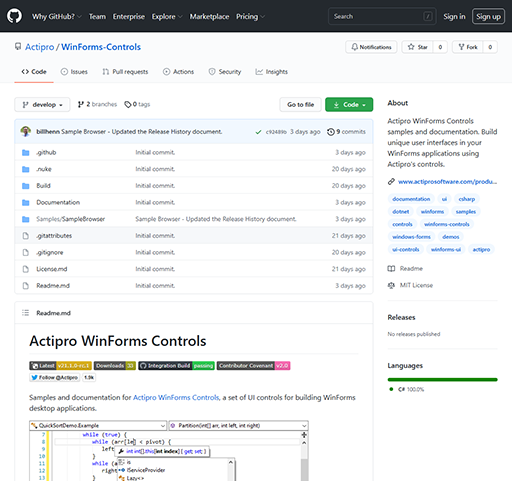Click the 0 tags link

point(137,104)
